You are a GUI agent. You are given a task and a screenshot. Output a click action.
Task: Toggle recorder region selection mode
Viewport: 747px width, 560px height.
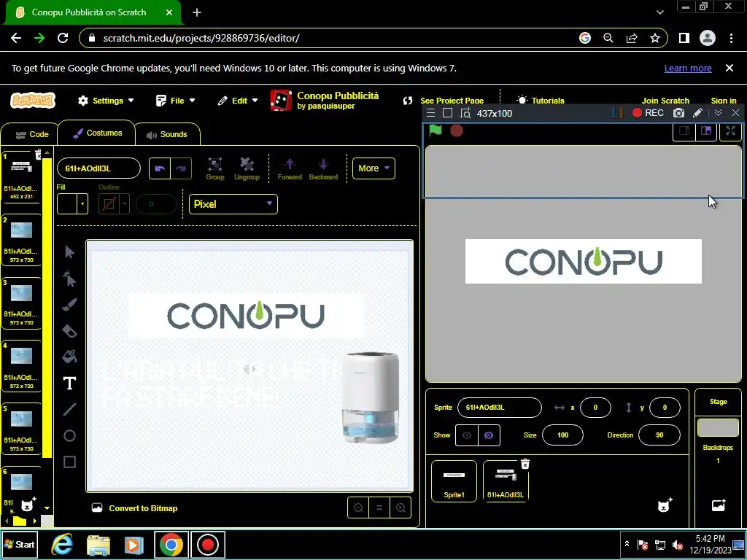(465, 113)
